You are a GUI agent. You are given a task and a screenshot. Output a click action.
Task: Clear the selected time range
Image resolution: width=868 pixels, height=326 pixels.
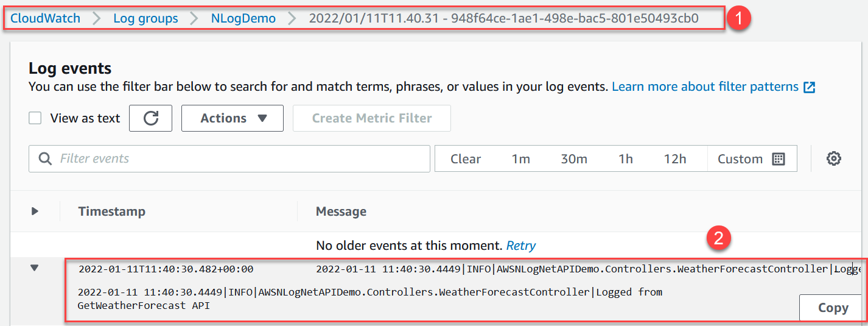tap(466, 158)
